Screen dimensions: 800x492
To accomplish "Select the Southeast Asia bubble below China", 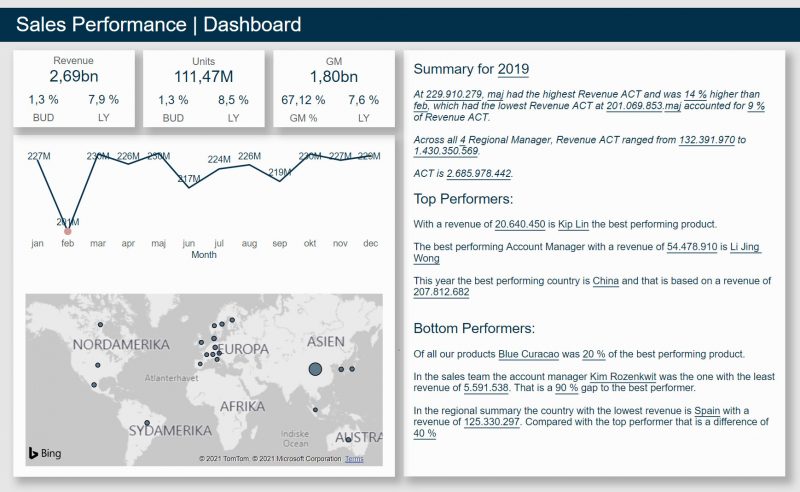I will click(315, 410).
